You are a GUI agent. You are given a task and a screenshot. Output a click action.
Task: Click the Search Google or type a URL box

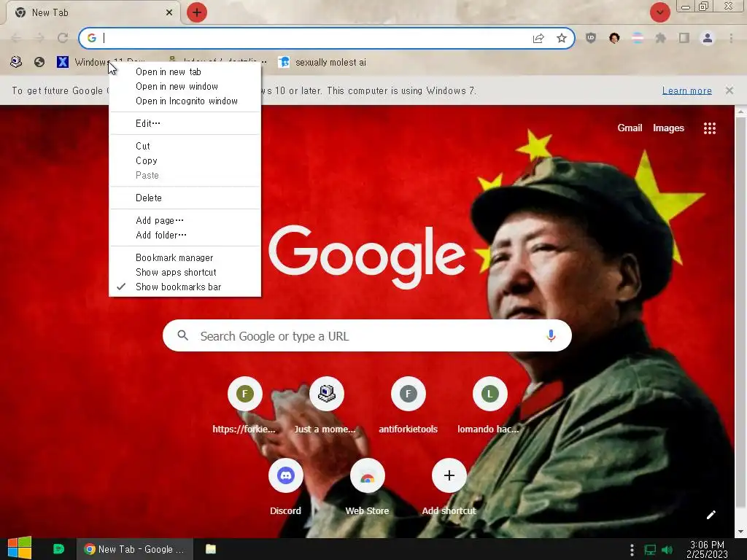tap(367, 335)
